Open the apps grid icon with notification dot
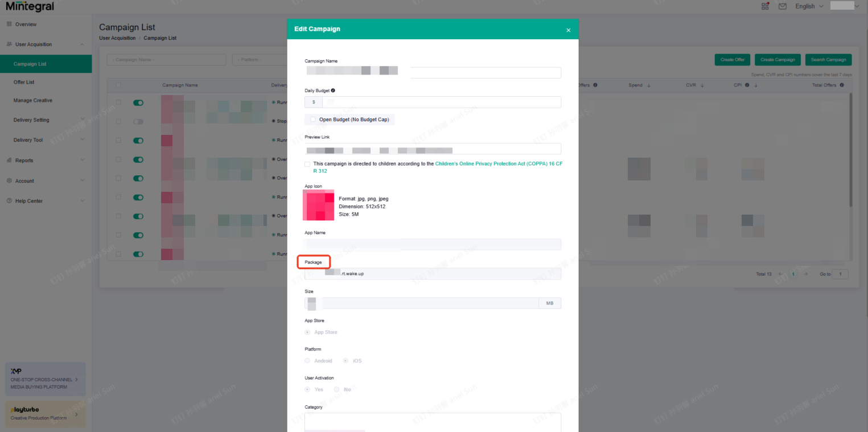 (765, 6)
